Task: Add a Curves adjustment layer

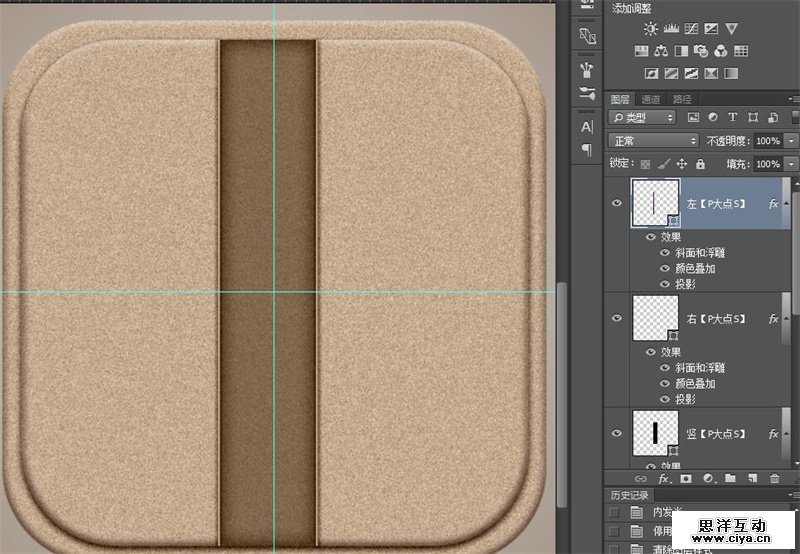Action: (691, 29)
